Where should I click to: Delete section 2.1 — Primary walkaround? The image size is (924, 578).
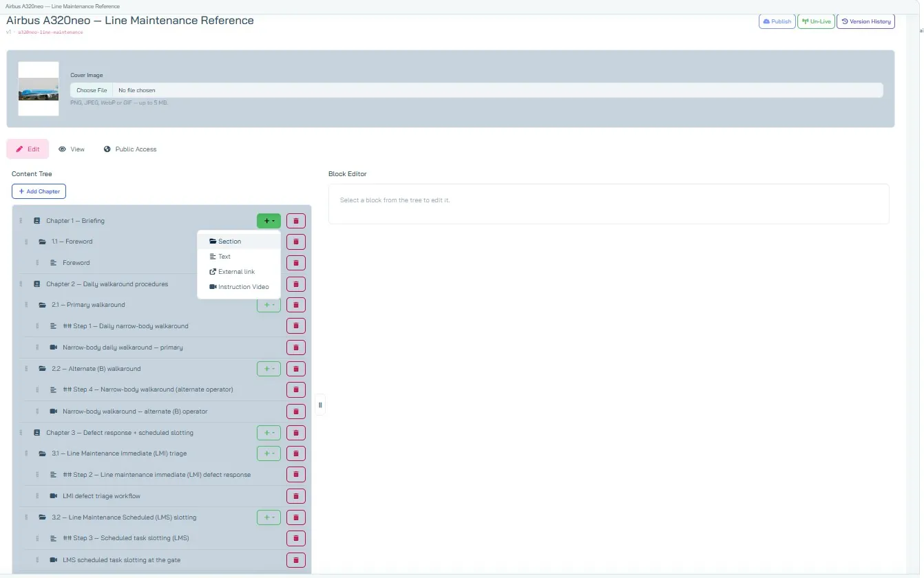pyautogui.click(x=296, y=305)
